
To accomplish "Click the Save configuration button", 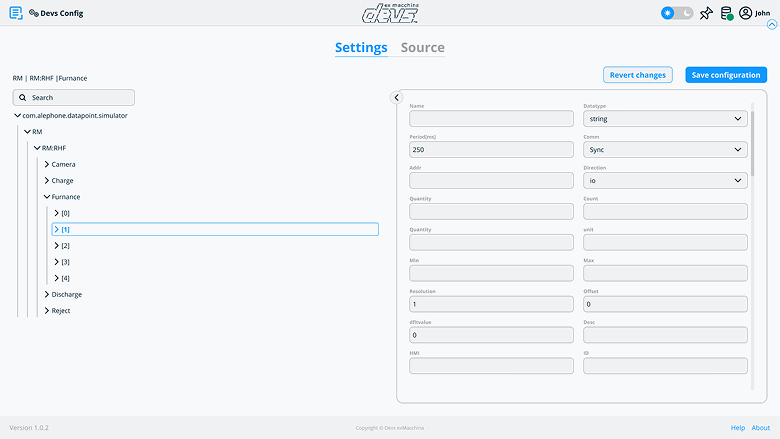I will coord(726,75).
